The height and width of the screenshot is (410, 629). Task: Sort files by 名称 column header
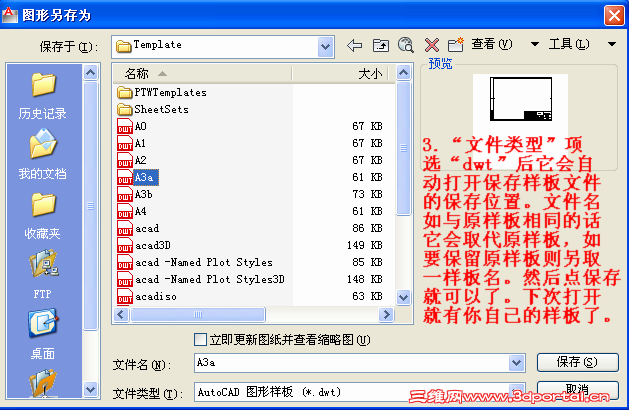pos(203,73)
